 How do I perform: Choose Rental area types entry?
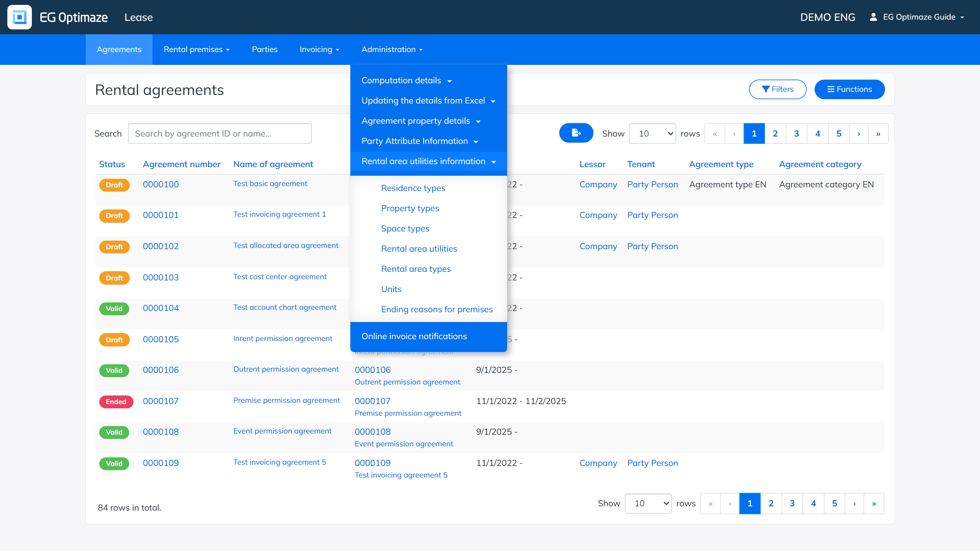(416, 269)
